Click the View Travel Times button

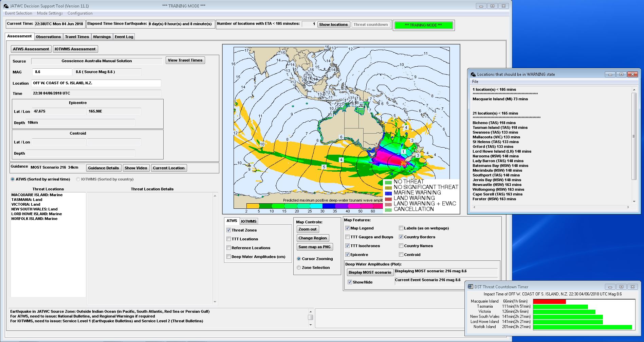185,60
